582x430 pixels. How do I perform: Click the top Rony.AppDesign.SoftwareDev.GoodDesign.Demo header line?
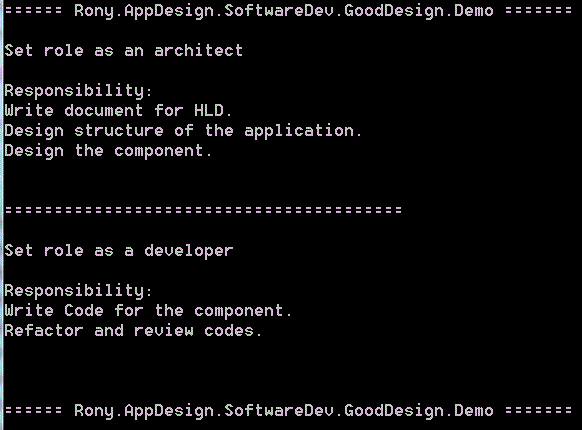pos(288,10)
